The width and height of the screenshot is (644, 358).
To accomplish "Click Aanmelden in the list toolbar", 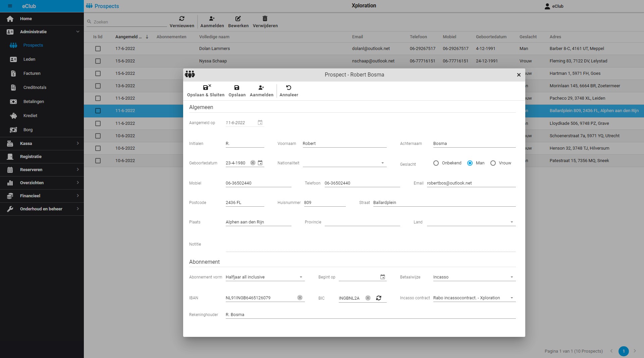I will (x=212, y=22).
